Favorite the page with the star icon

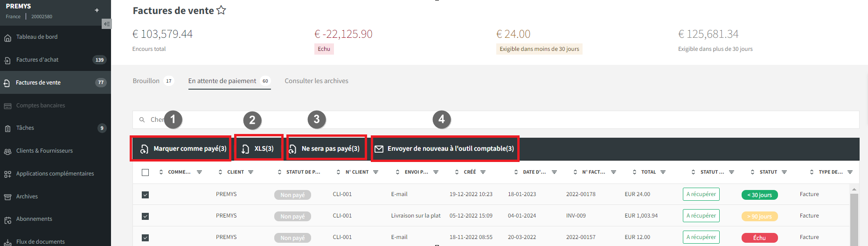pyautogui.click(x=221, y=10)
